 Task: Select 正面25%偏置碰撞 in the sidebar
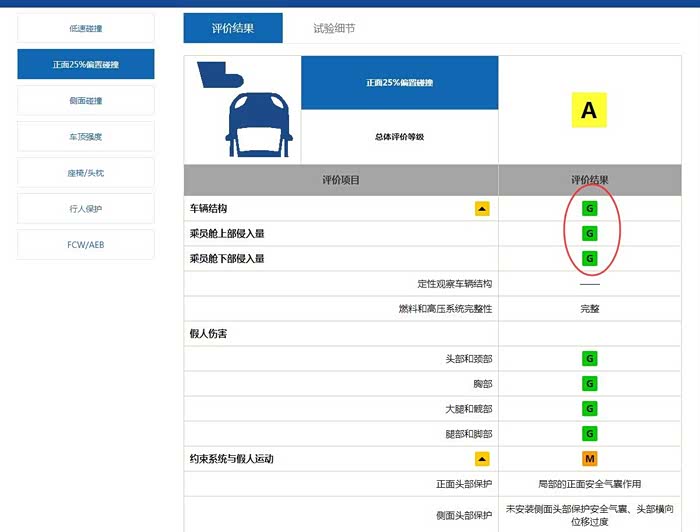pos(86,64)
